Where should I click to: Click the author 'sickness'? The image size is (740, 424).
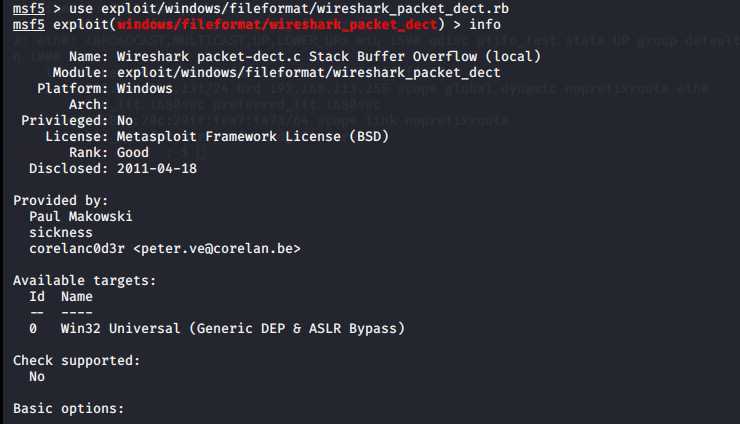61,233
